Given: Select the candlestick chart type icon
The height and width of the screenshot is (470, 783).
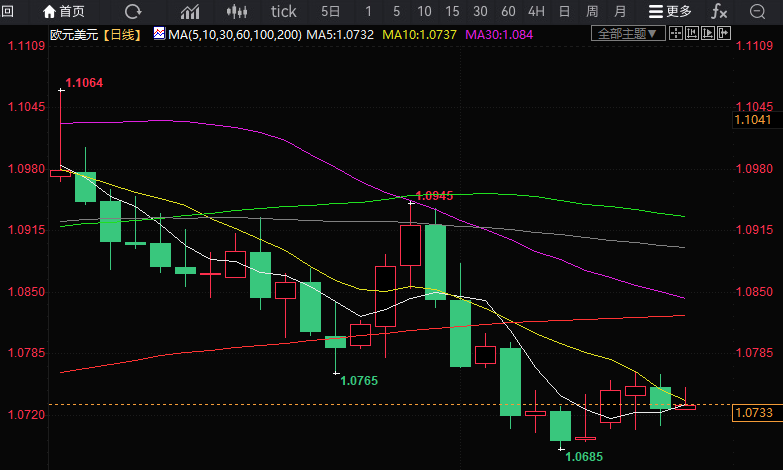Looking at the screenshot, I should 237,11.
